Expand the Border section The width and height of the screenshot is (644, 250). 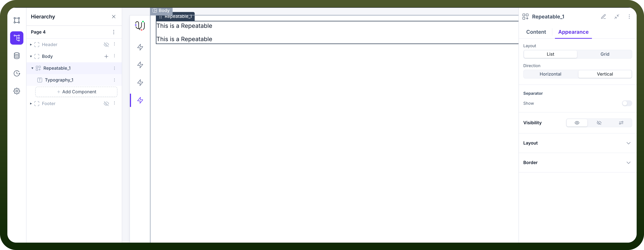(x=578, y=163)
